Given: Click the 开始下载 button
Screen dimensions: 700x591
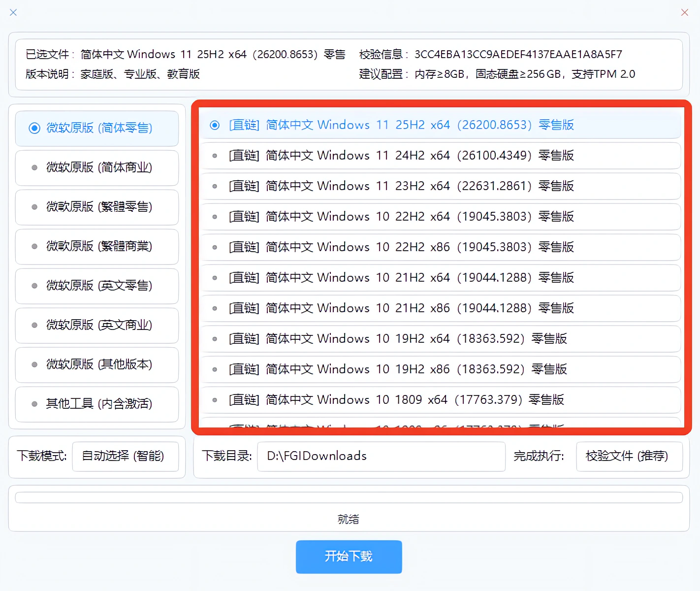Looking at the screenshot, I should [349, 557].
